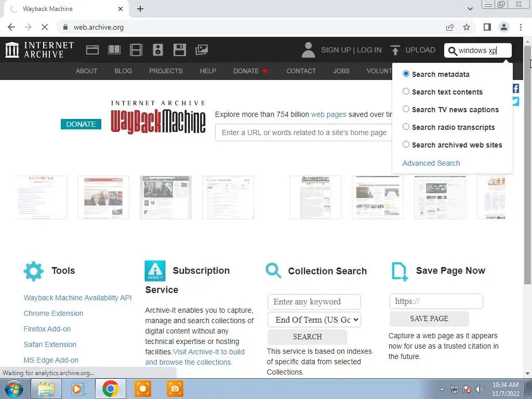The height and width of the screenshot is (399, 532).
Task: Click the SAVE PAGE button
Action: pos(429,318)
